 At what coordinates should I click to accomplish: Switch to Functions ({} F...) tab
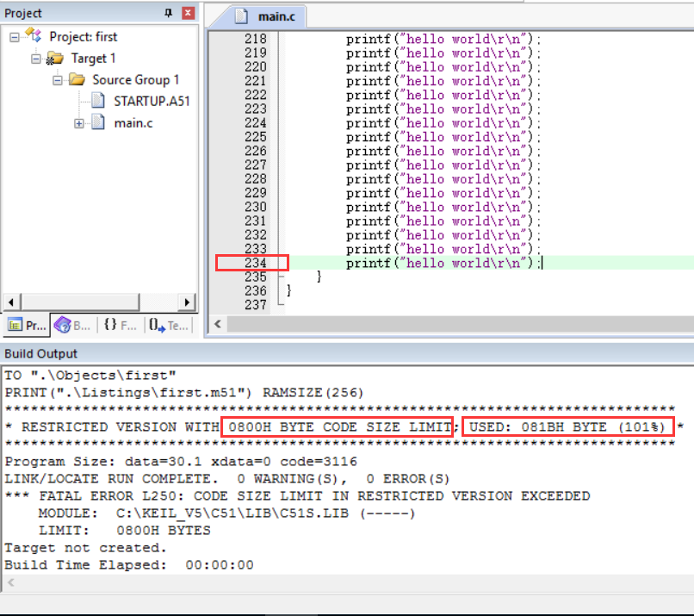[x=120, y=326]
